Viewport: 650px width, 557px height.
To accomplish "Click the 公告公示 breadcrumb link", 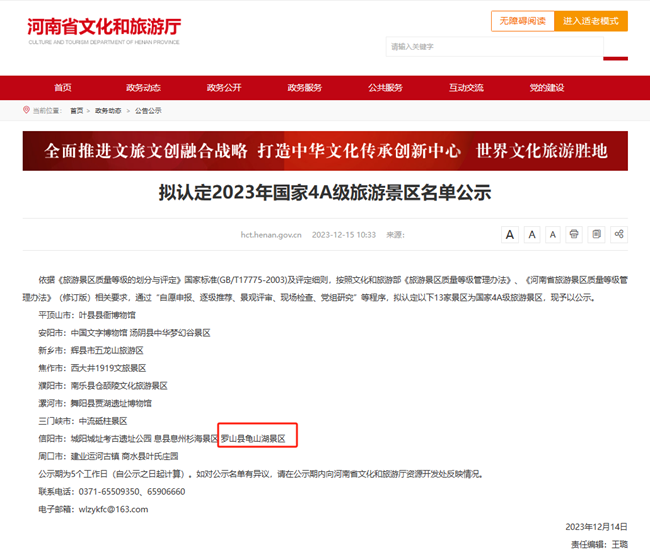I will (148, 111).
